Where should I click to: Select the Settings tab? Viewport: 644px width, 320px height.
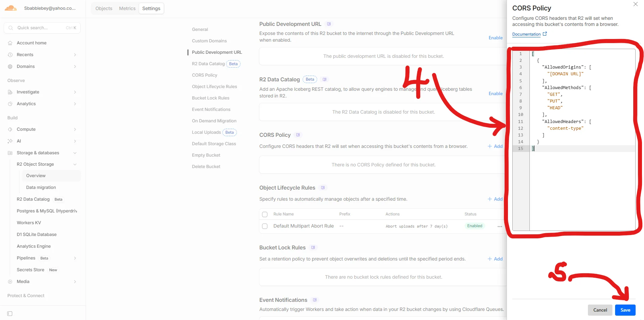coord(151,8)
